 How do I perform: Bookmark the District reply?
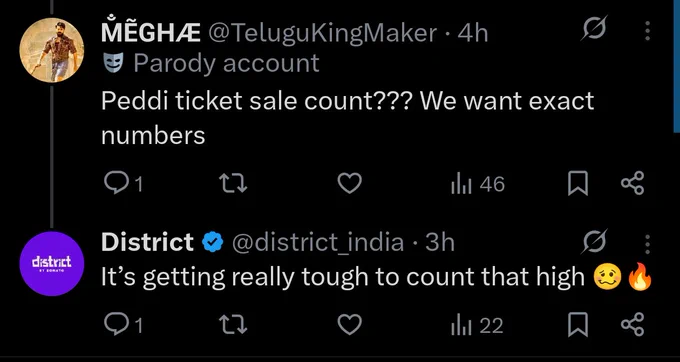click(x=578, y=325)
